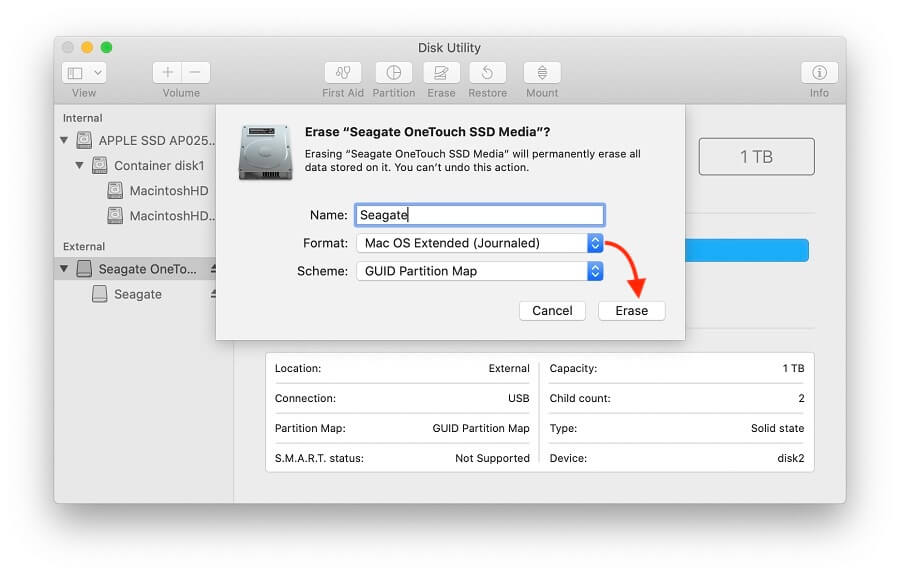The width and height of the screenshot is (900, 575).
Task: Open the Scheme dropdown menu
Action: click(x=479, y=271)
